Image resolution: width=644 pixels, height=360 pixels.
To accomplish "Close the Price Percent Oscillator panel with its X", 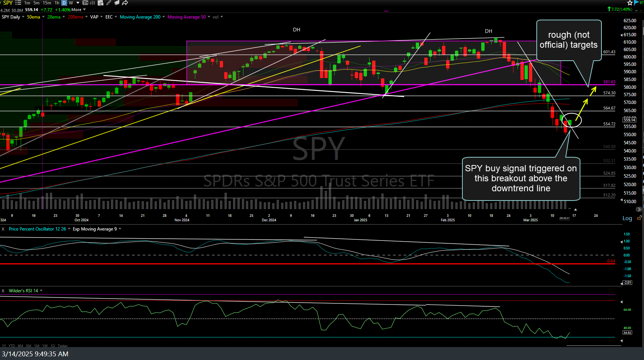I will pyautogui.click(x=3, y=229).
